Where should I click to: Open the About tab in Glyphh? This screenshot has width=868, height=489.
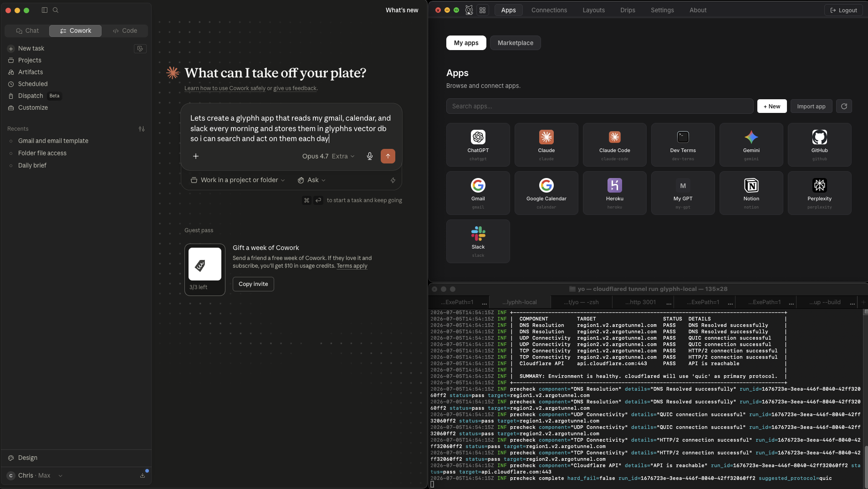pos(698,10)
